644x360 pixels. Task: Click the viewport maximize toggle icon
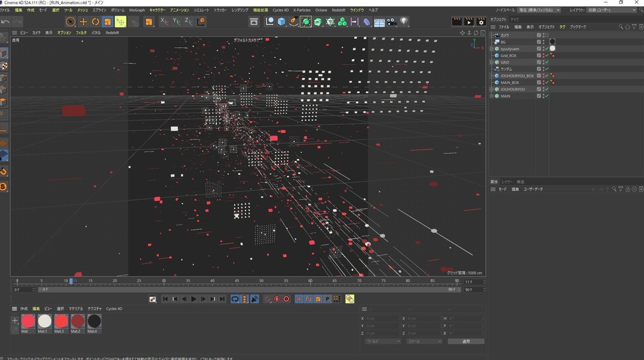click(x=482, y=33)
